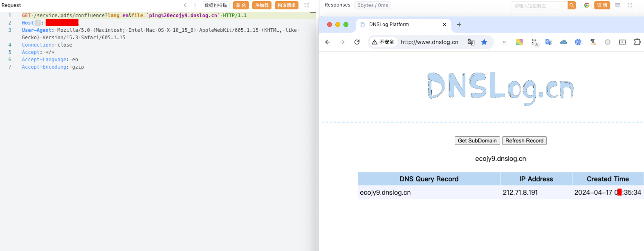Click the 不安全 site security warning
Image resolution: width=644 pixels, height=251 pixels.
tap(383, 42)
